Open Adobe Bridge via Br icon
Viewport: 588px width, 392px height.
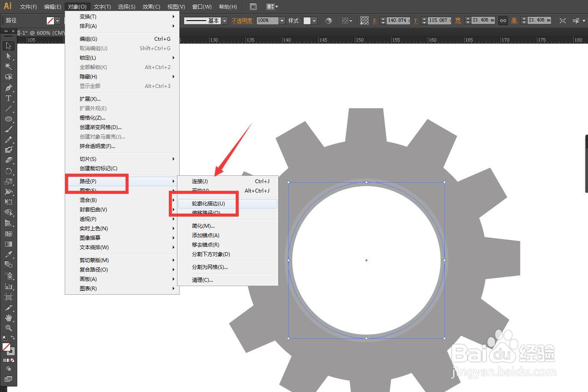tap(253, 6)
